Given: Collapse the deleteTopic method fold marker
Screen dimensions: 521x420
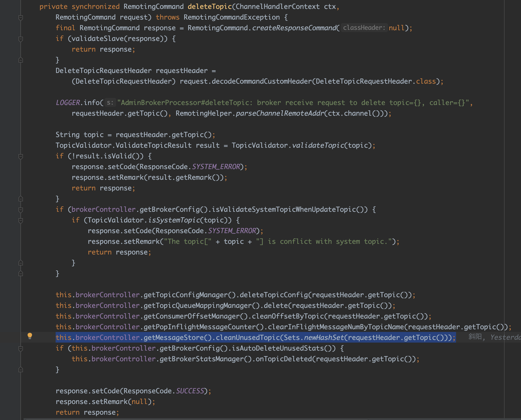Looking at the screenshot, I should coord(21,18).
